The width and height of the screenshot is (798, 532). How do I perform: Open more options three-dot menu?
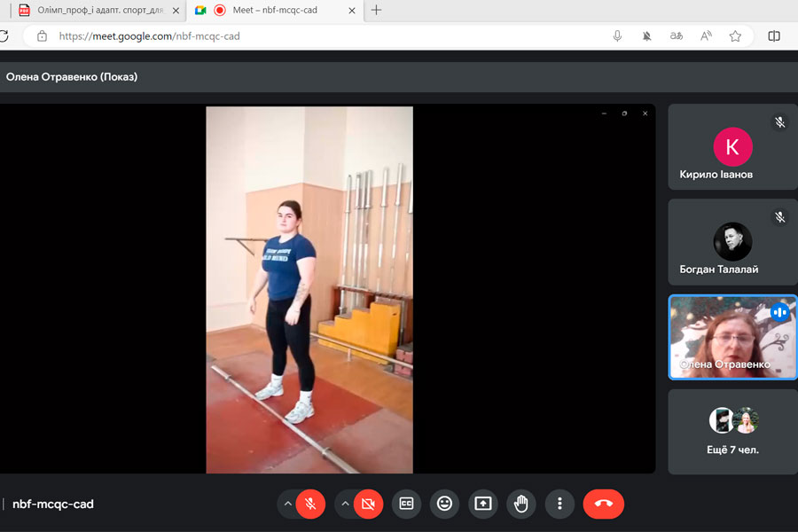[x=559, y=504]
